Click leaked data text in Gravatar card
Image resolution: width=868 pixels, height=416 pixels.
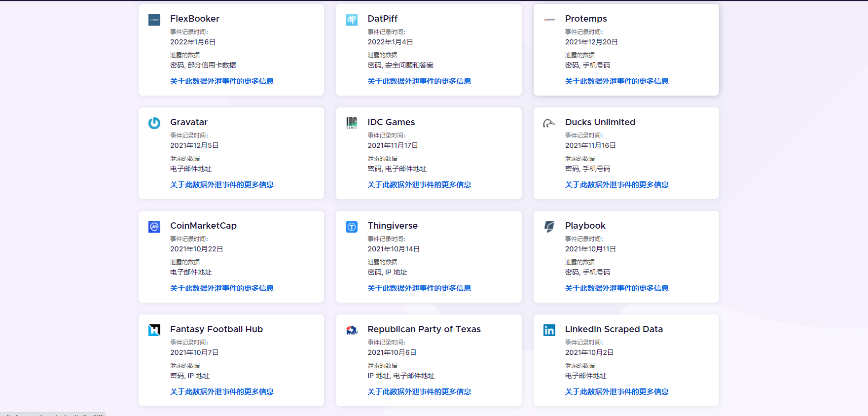pos(191,169)
